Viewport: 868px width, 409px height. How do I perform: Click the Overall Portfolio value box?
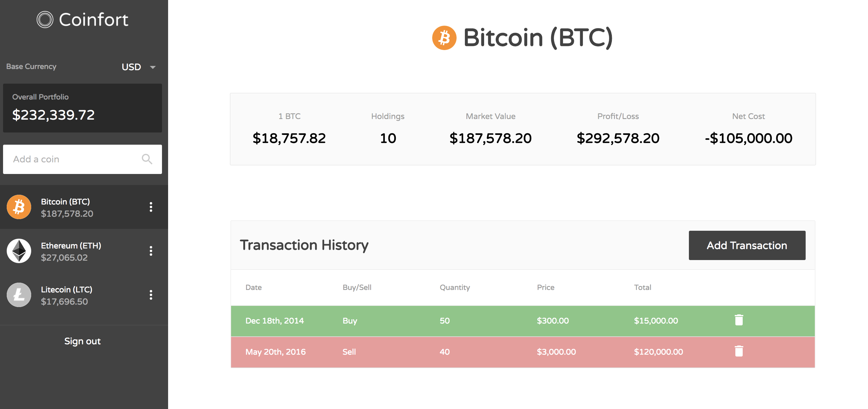(x=82, y=108)
